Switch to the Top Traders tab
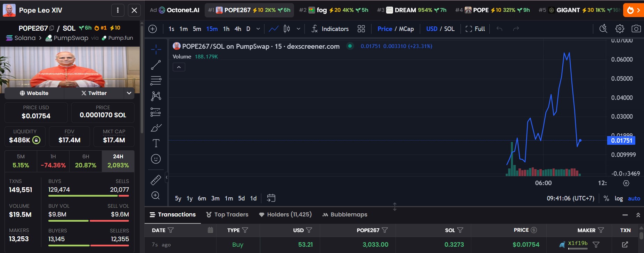The width and height of the screenshot is (644, 253). click(x=227, y=214)
